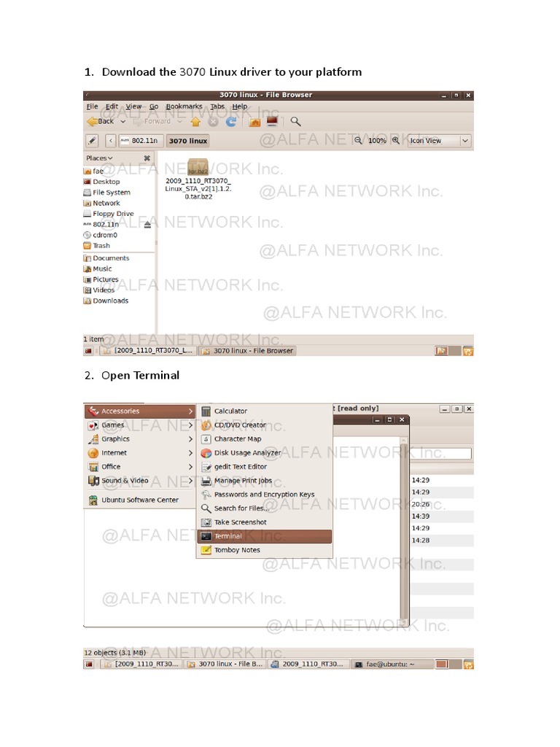Open the Go menu
The width and height of the screenshot is (560, 747).
[x=154, y=107]
